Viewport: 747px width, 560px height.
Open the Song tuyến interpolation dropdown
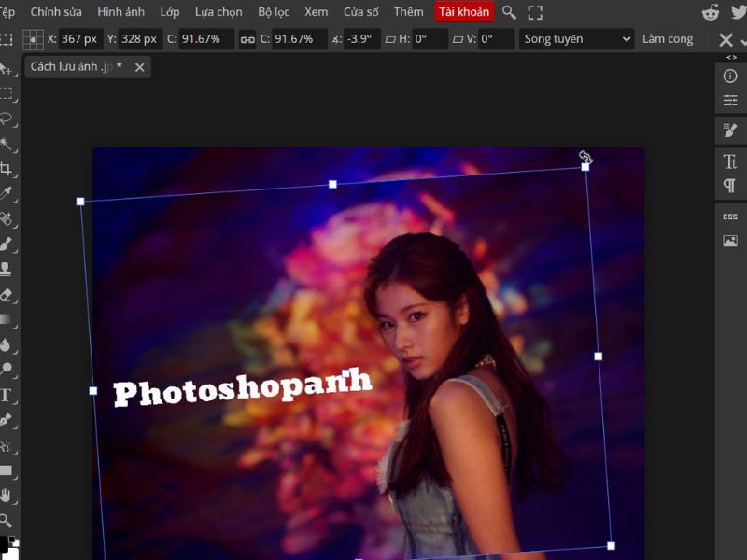[x=576, y=39]
